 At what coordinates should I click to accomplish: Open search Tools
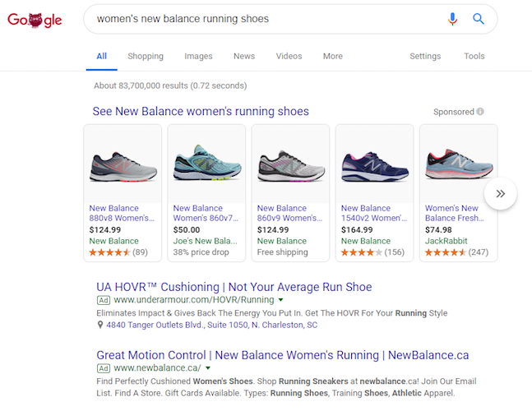(x=474, y=56)
